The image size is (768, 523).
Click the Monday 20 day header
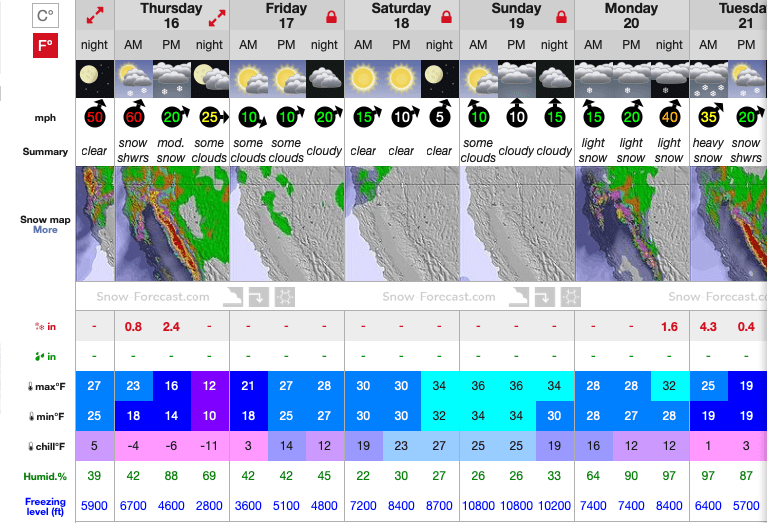[631, 16]
